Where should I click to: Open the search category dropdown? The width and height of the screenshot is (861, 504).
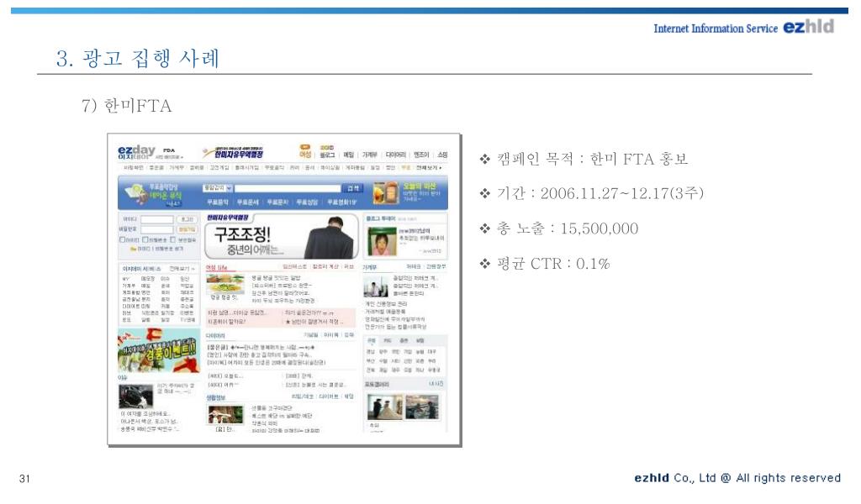[x=219, y=188]
